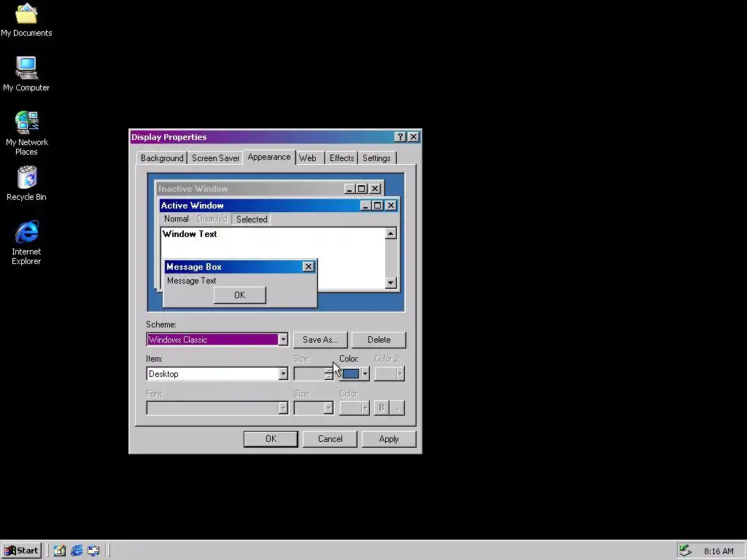This screenshot has width=747, height=560.
Task: Click the Inactive Window title bar in preview
Action: pyautogui.click(x=250, y=189)
